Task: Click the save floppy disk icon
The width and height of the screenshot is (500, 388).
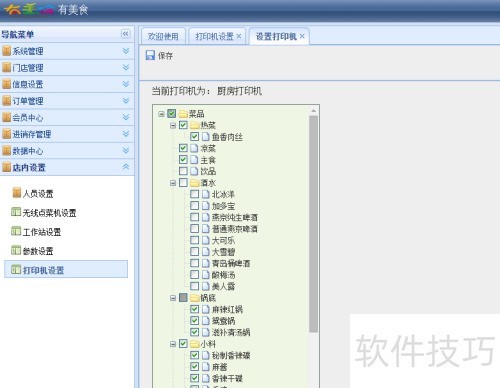Action: pos(150,55)
